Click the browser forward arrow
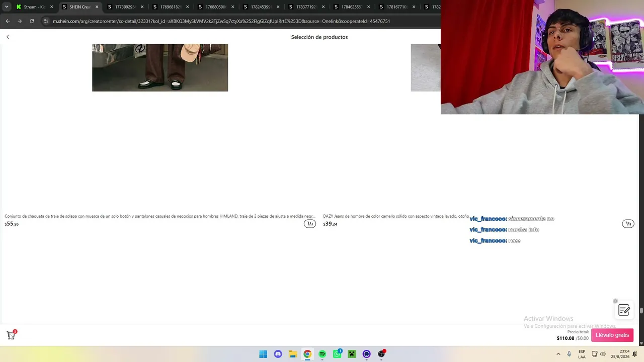The width and height of the screenshot is (644, 362). [20, 21]
